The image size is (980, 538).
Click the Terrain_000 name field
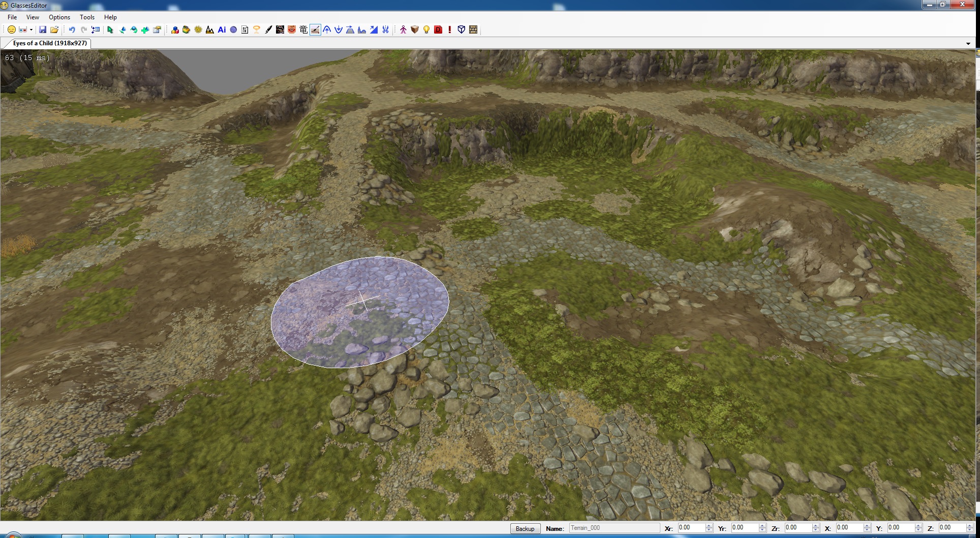614,528
